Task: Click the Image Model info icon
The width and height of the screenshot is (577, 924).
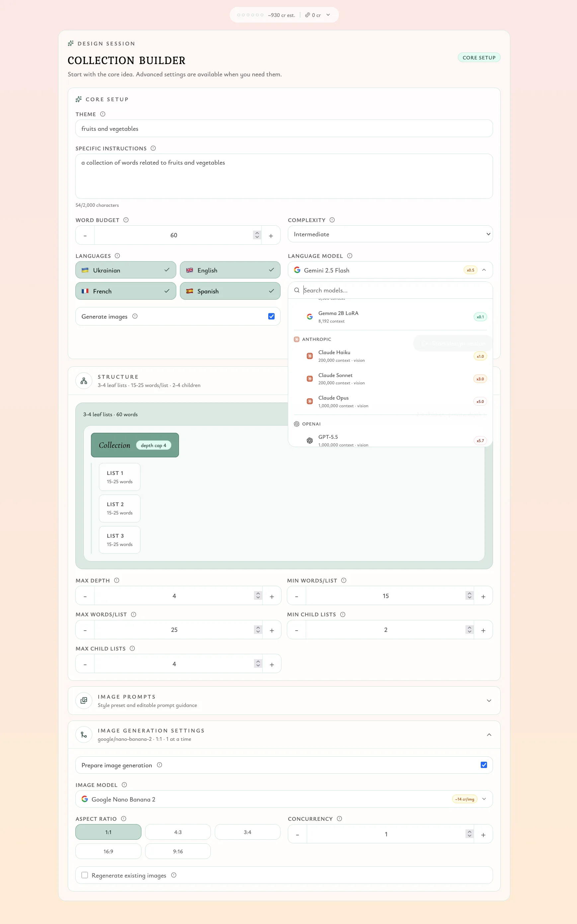Action: [124, 784]
